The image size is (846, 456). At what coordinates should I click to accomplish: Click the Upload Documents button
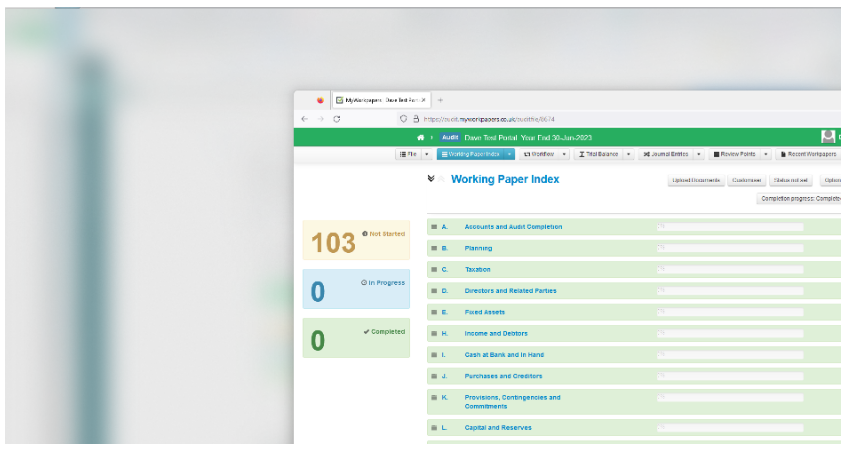coord(695,180)
